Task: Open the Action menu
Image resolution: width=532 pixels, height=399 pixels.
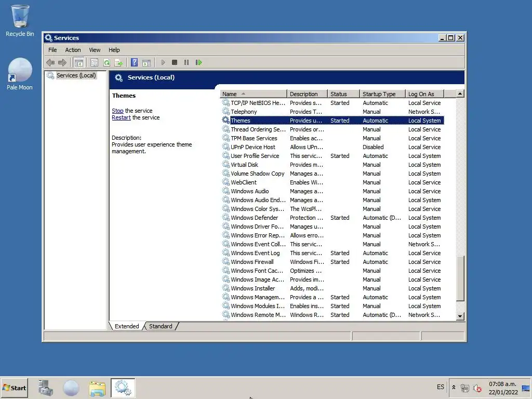Action: (73, 50)
